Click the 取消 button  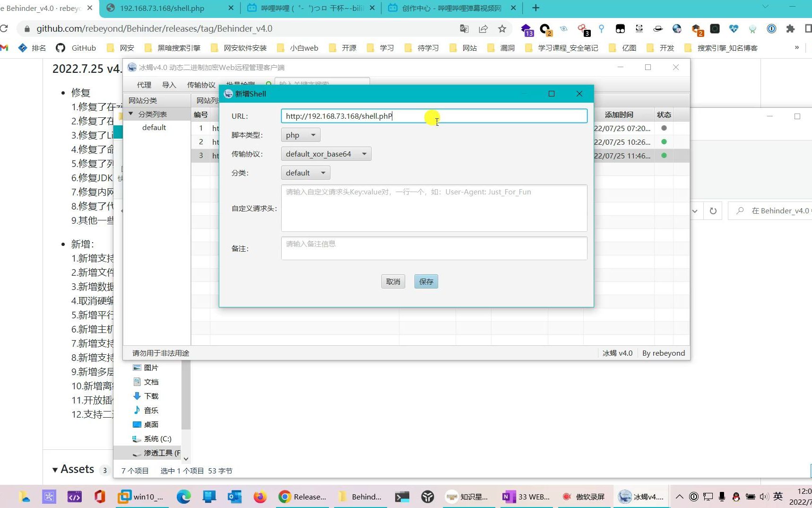tap(393, 281)
